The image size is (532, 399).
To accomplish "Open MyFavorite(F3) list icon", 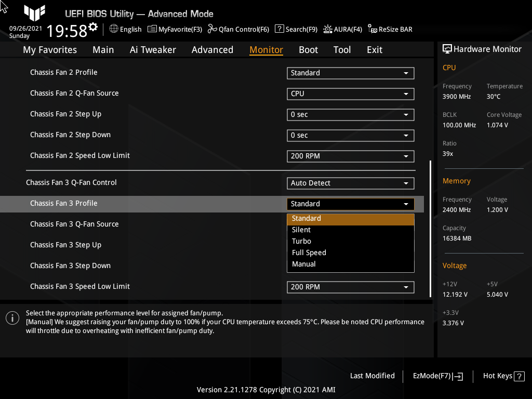I will [152, 29].
